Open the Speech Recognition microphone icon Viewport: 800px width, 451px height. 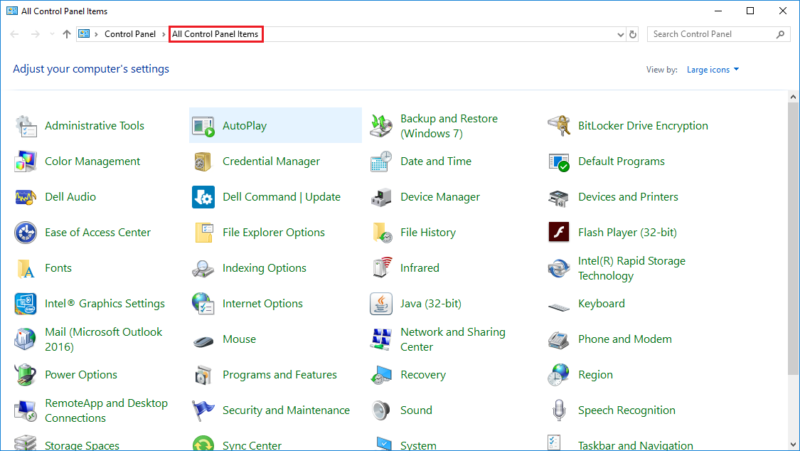pos(559,411)
